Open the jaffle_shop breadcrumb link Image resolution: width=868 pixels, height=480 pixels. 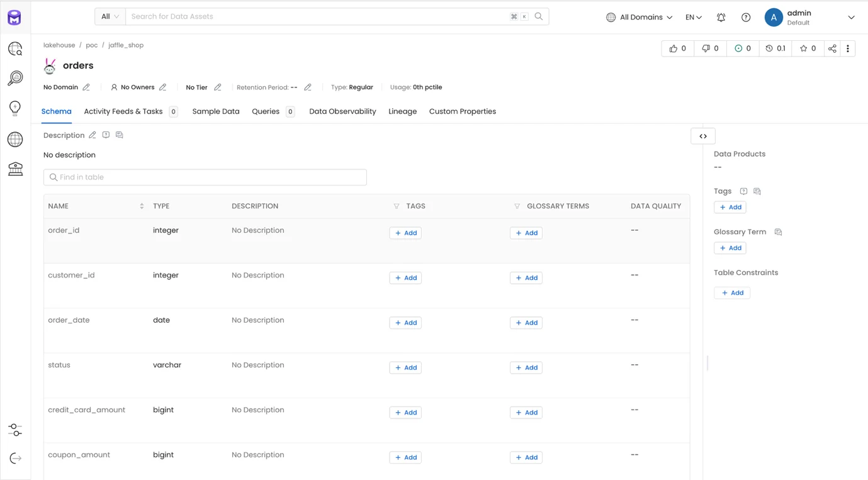126,45
